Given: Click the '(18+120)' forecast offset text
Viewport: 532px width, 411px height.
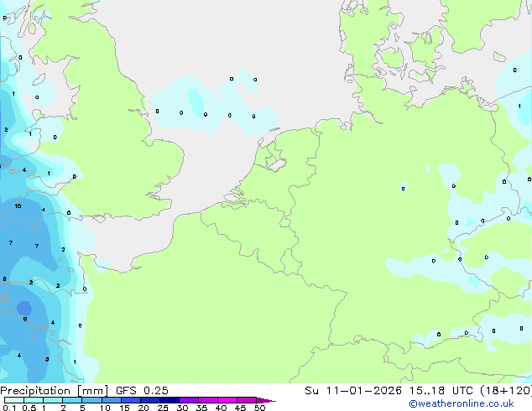Looking at the screenshot, I should coord(506,391).
